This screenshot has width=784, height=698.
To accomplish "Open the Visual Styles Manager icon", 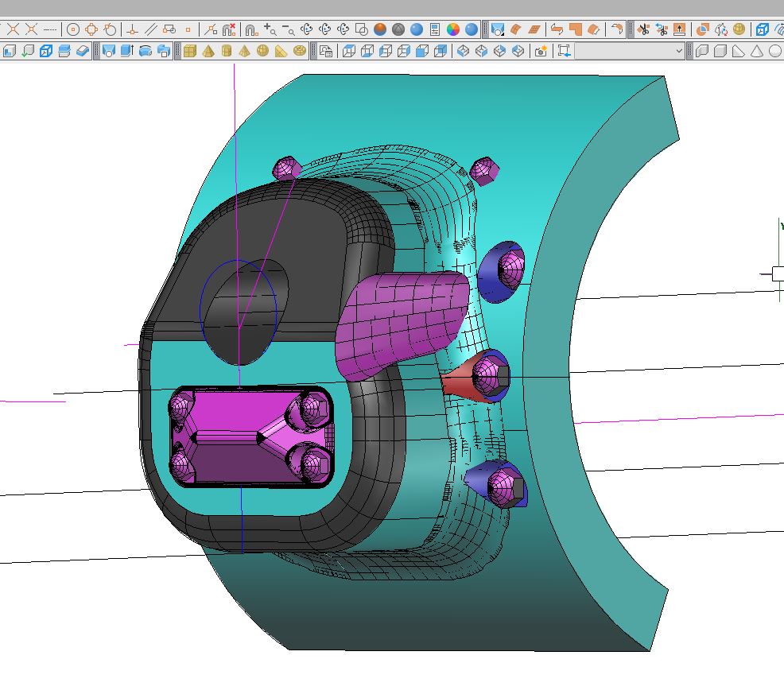I will pyautogui.click(x=325, y=51).
